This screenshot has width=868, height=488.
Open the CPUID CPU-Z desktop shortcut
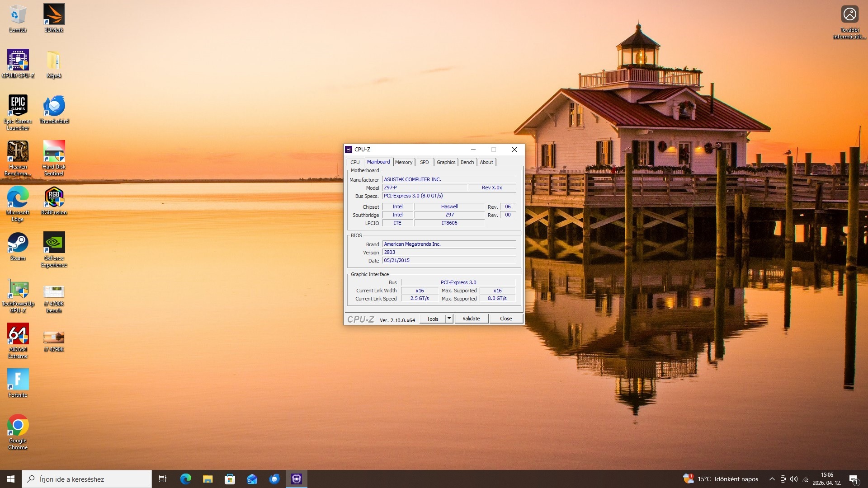pyautogui.click(x=18, y=61)
